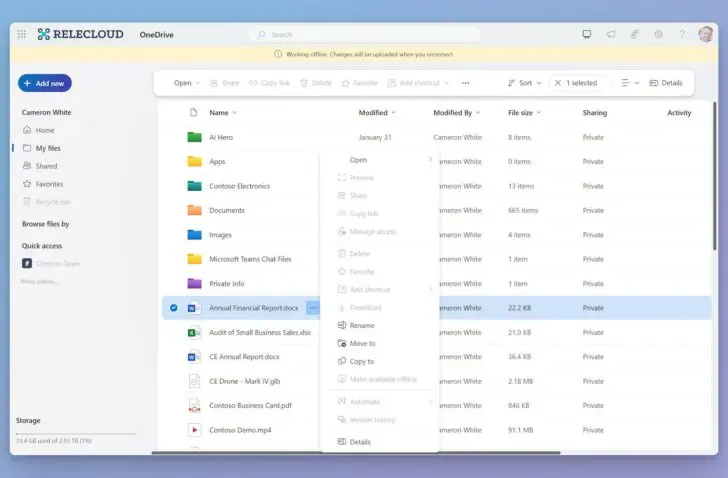Click the file type column header icon

coord(194,112)
